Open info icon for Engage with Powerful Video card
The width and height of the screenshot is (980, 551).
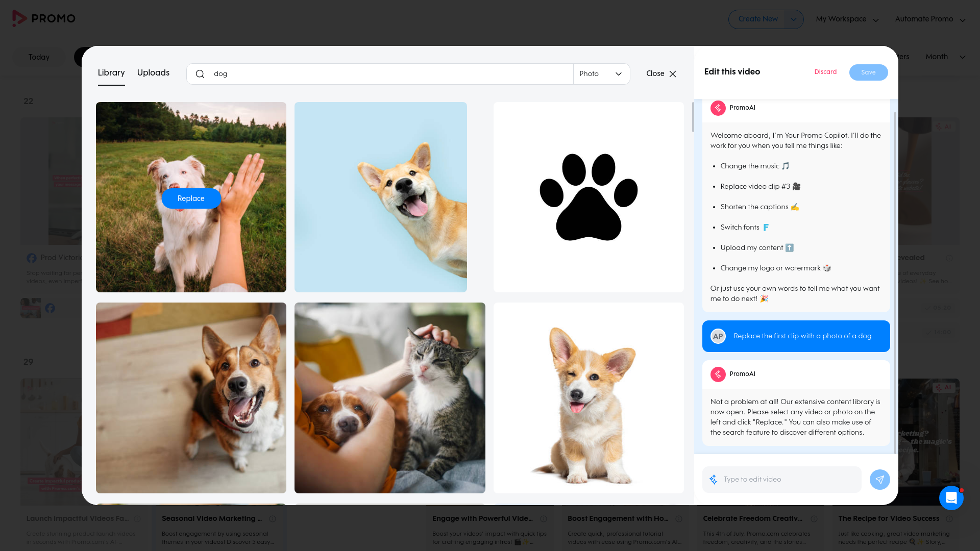[544, 519]
